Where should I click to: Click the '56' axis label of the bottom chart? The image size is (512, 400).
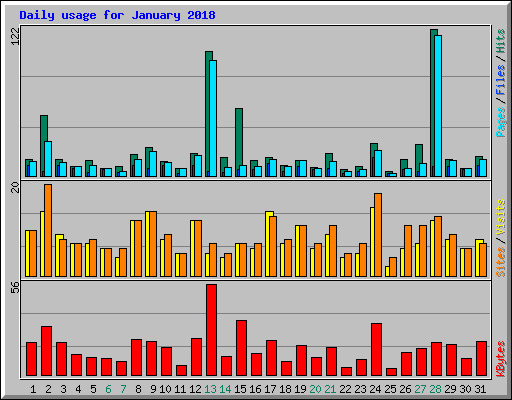tap(15, 288)
